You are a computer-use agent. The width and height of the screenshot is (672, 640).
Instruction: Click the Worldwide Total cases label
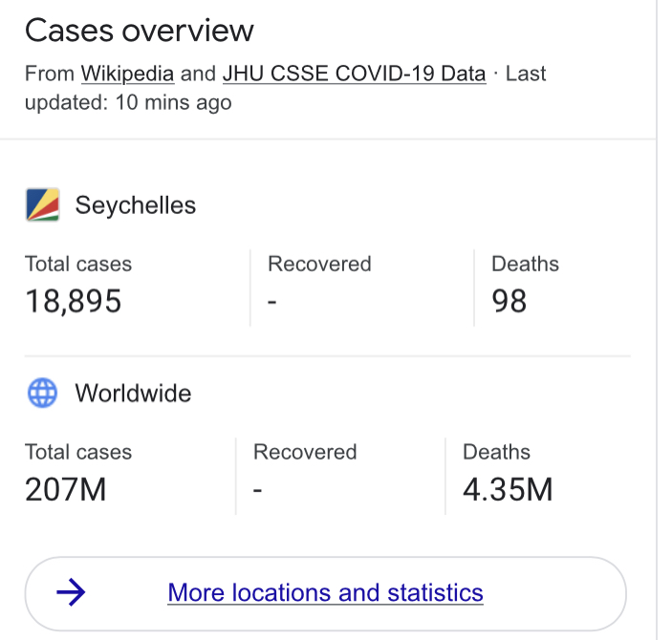tap(78, 452)
